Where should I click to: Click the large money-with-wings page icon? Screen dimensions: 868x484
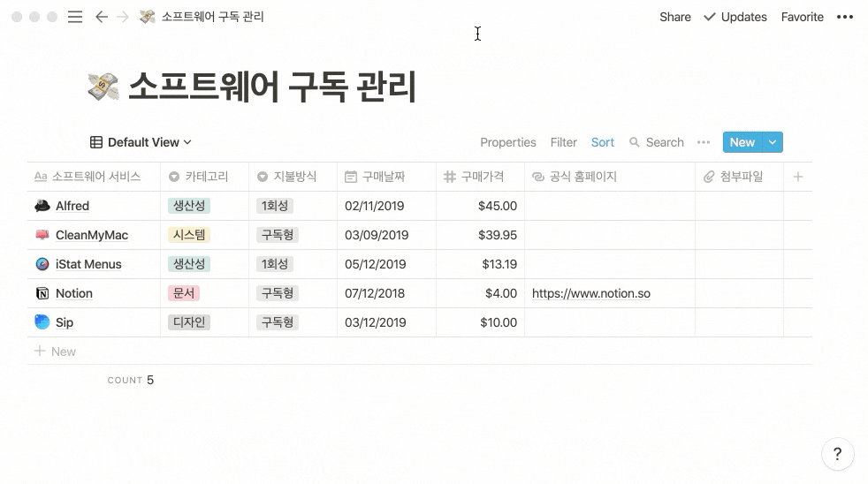(103, 87)
